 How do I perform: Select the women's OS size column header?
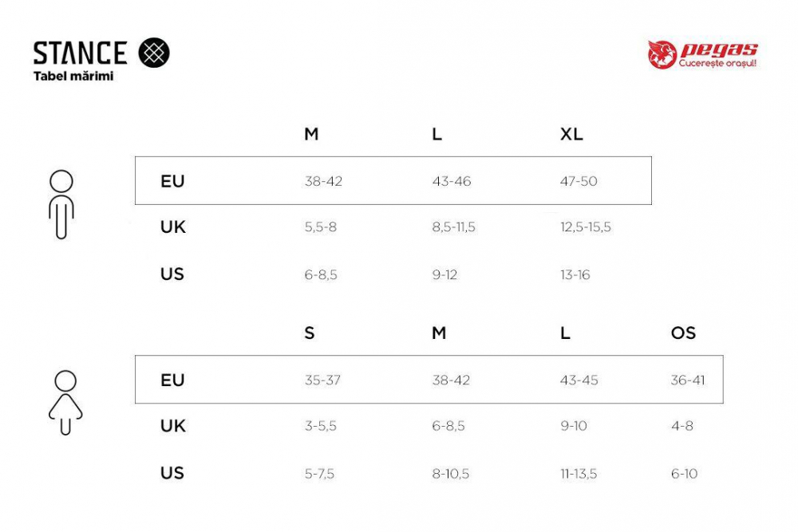point(683,333)
